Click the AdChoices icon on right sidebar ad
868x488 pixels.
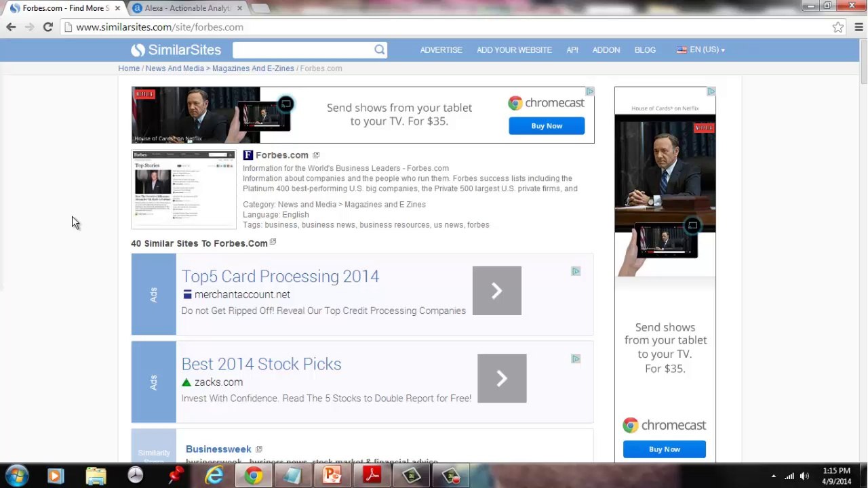coord(711,91)
